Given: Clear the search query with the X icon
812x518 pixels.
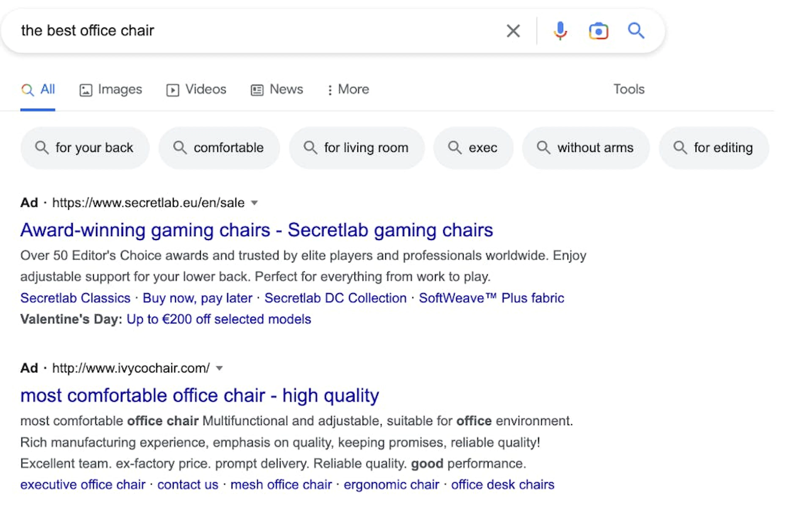Looking at the screenshot, I should (513, 31).
